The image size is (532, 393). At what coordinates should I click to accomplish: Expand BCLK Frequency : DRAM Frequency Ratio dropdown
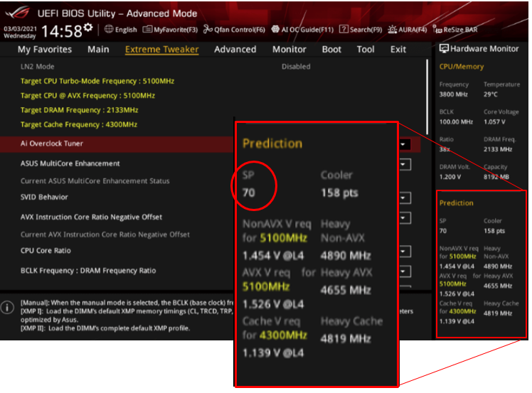(x=405, y=271)
